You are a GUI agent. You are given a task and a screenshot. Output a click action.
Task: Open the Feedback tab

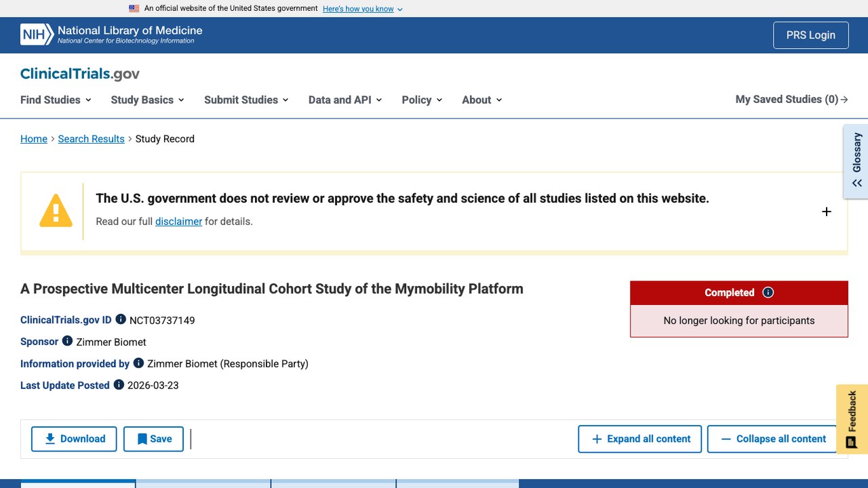(852, 419)
